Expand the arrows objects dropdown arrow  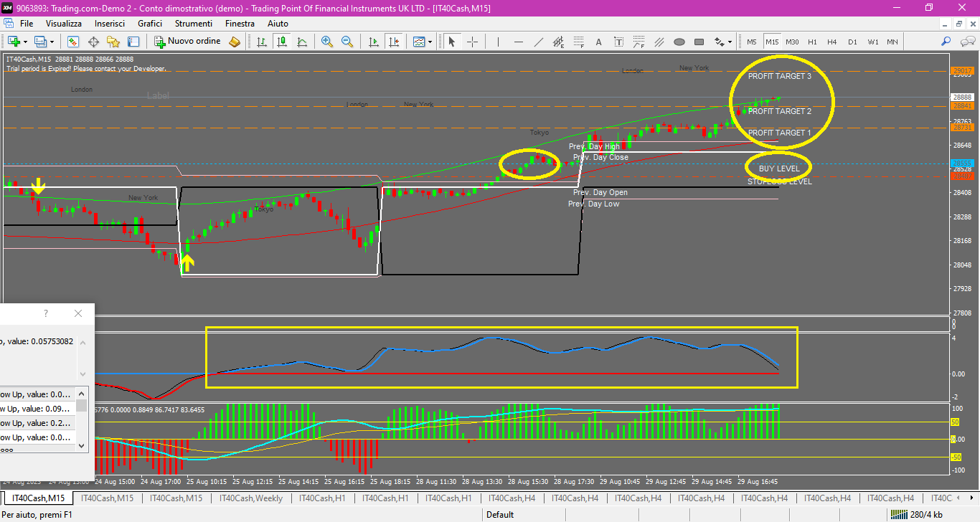coord(730,42)
